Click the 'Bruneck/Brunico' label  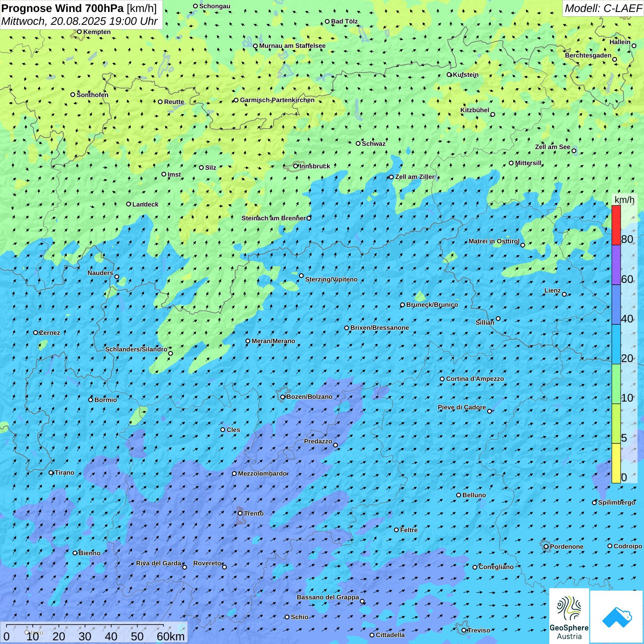(x=432, y=305)
